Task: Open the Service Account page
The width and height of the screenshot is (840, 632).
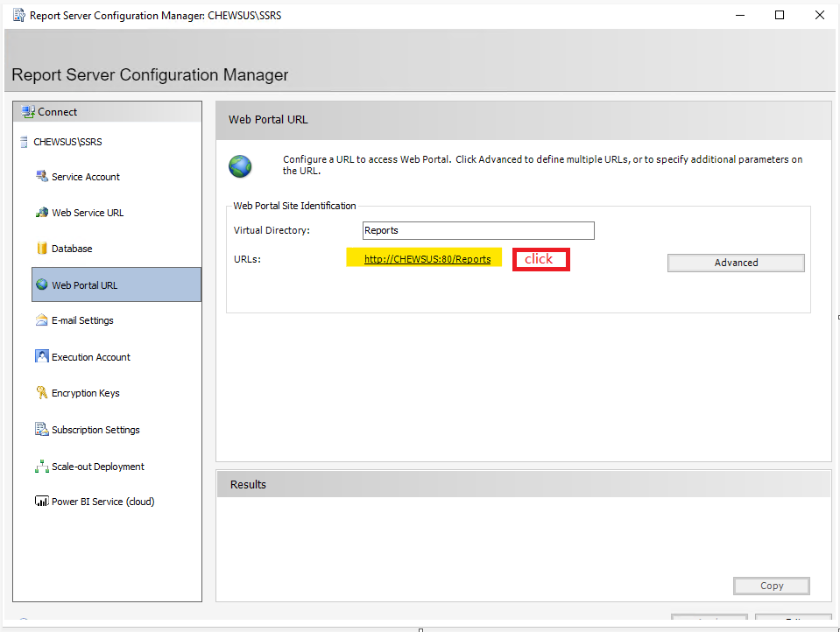Action: pyautogui.click(x=86, y=177)
